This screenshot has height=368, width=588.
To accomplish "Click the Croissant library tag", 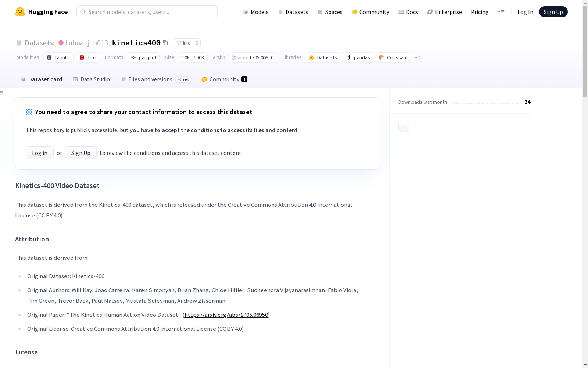I will click(394, 57).
